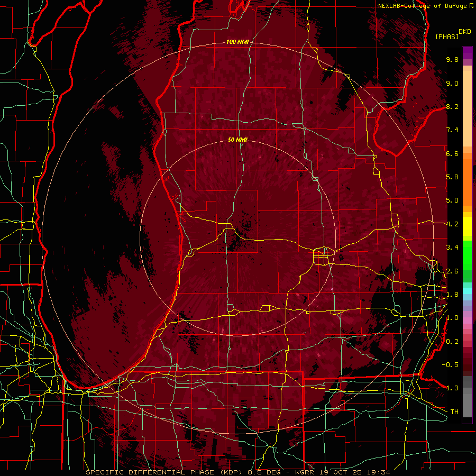Screen dimensions: 476x476
Task: Click the cyan band of the color scale
Action: coord(467,290)
